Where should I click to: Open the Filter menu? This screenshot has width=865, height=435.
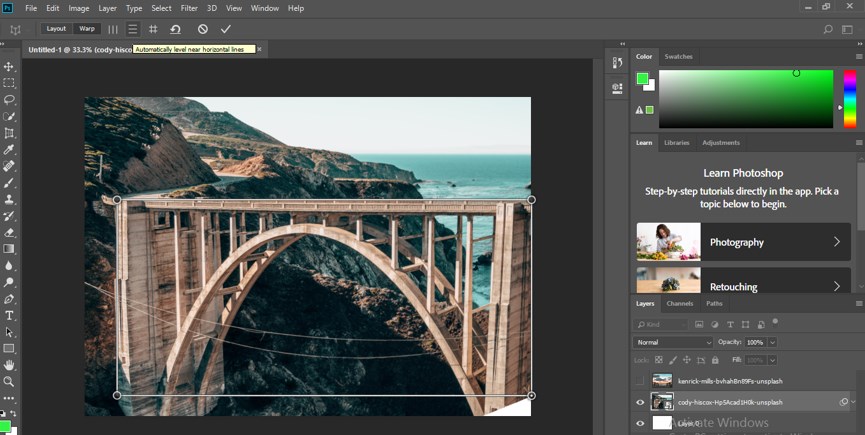189,8
